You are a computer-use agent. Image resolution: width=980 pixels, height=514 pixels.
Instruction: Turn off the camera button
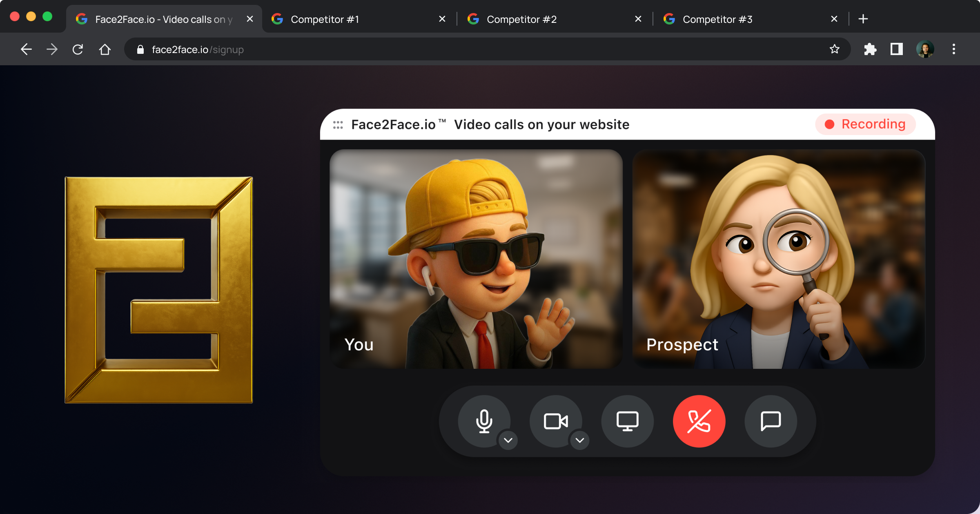(x=556, y=421)
